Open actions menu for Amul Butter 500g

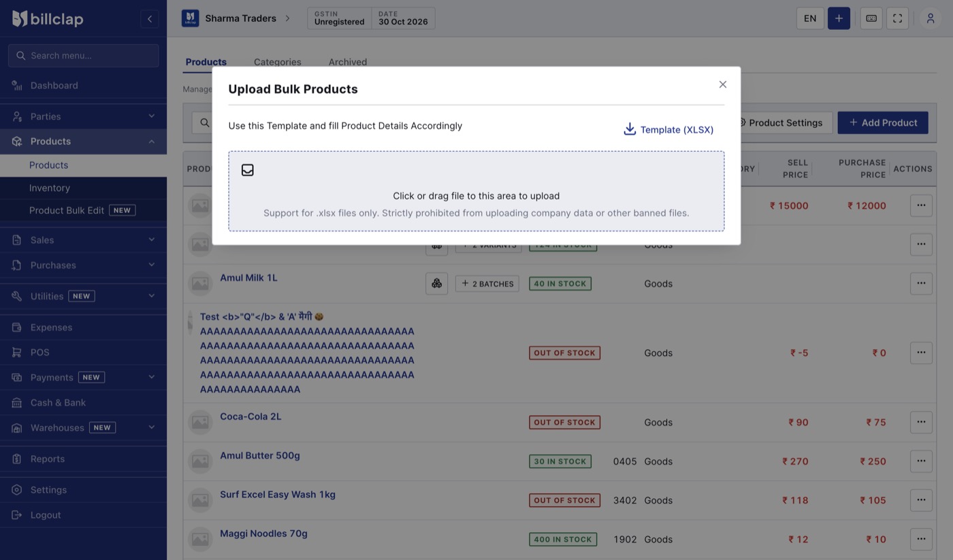click(x=921, y=461)
